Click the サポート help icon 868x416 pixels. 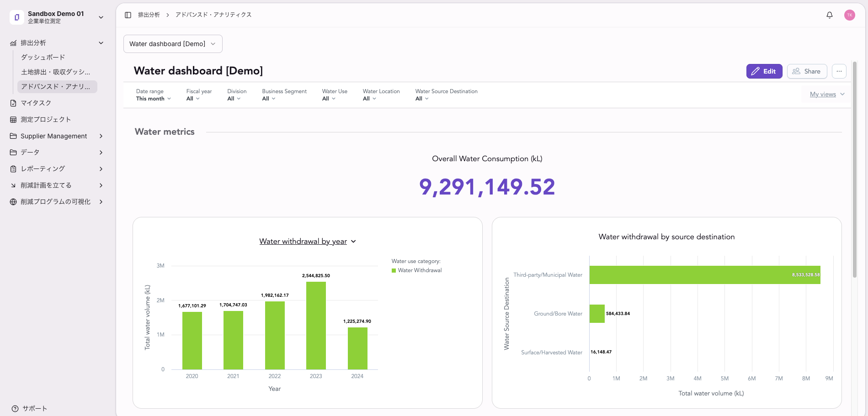tap(15, 409)
